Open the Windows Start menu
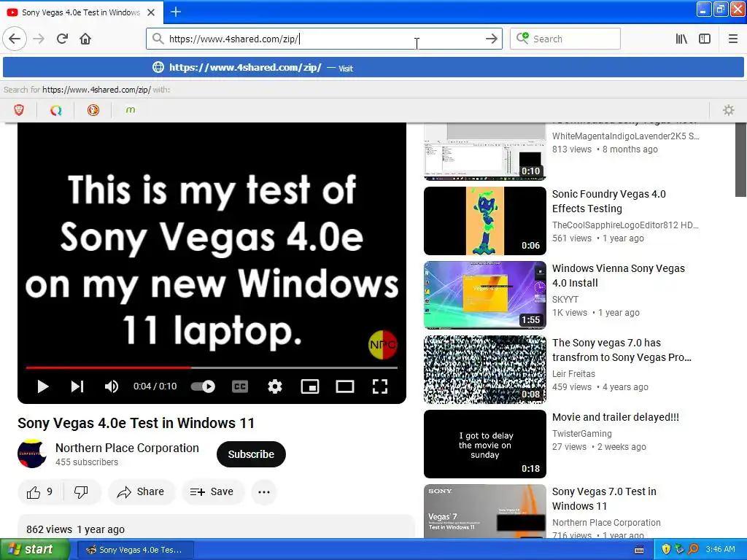Image resolution: width=747 pixels, height=560 pixels. (35, 550)
